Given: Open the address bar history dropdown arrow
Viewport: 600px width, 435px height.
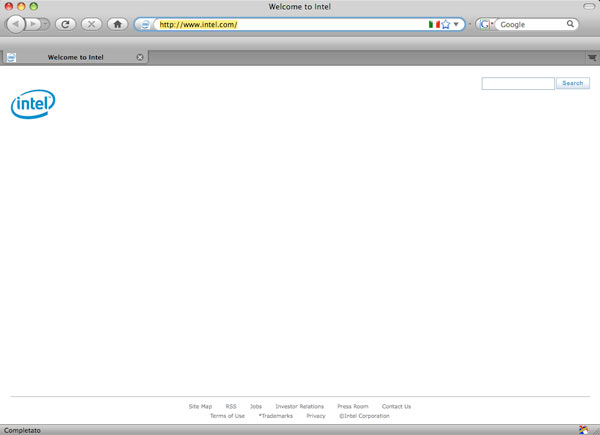Looking at the screenshot, I should click(457, 24).
